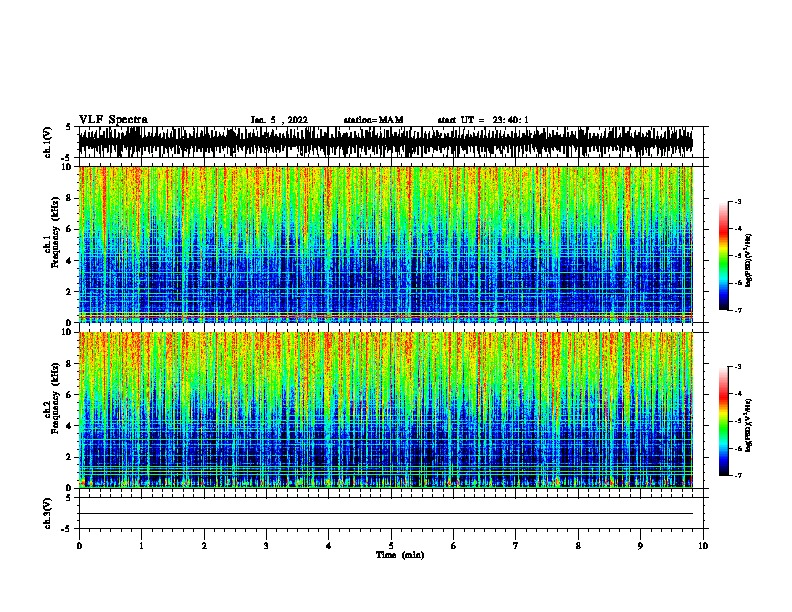The height and width of the screenshot is (612, 792).
Task: Click the 8 kHz tick of ch.2 spectrogram
Action: pyautogui.click(x=71, y=363)
